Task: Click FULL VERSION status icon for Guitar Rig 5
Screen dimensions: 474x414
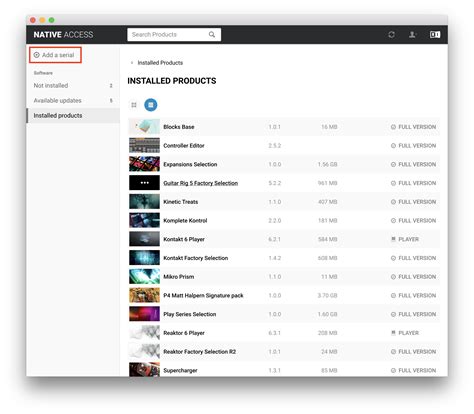Action: pyautogui.click(x=393, y=183)
